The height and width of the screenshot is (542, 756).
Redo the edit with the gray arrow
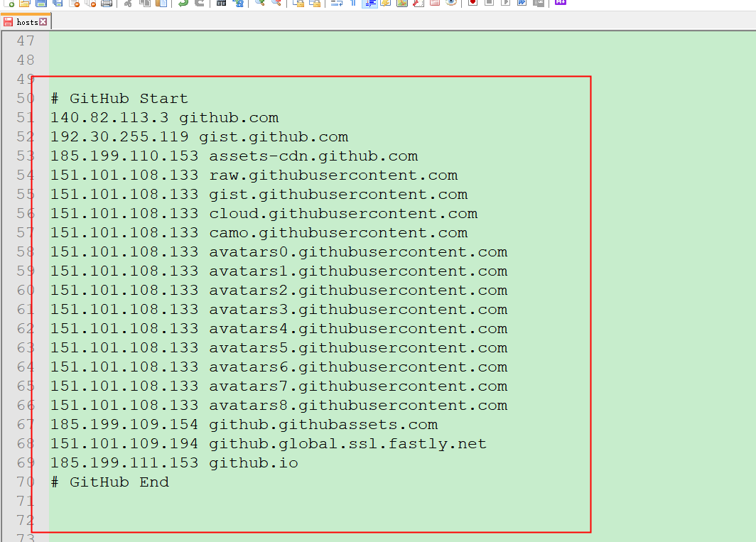(x=200, y=2)
